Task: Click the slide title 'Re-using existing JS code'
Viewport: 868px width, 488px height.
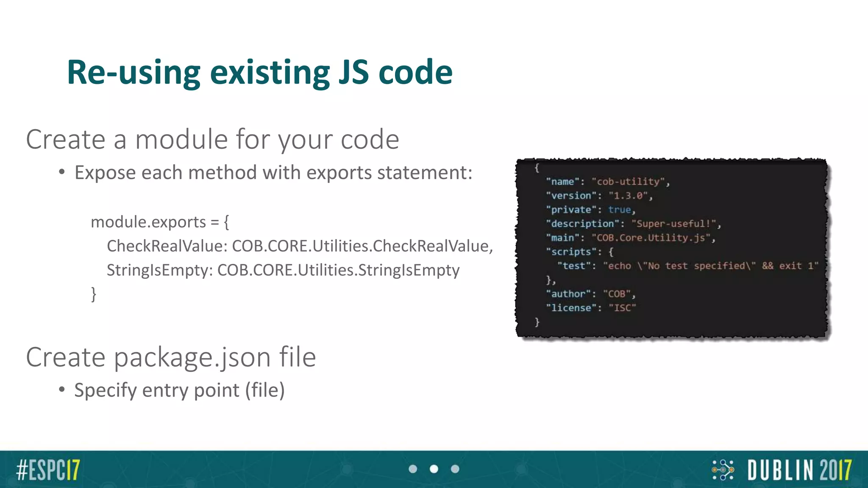Action: 260,72
